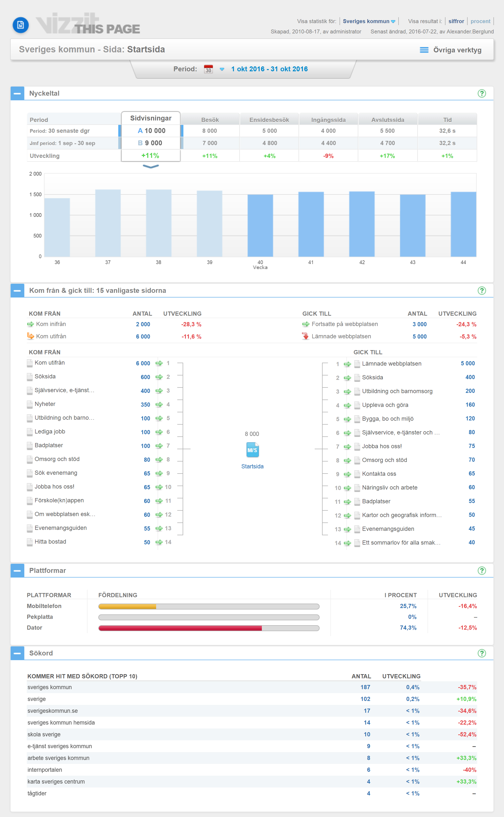Open Övriga verktyg menu
504x817 pixels.
(450, 50)
